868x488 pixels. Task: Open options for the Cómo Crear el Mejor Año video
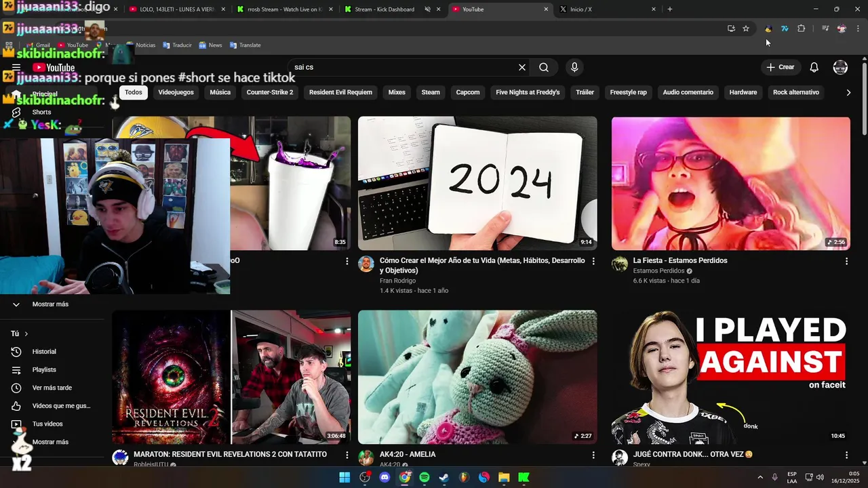[x=593, y=261]
